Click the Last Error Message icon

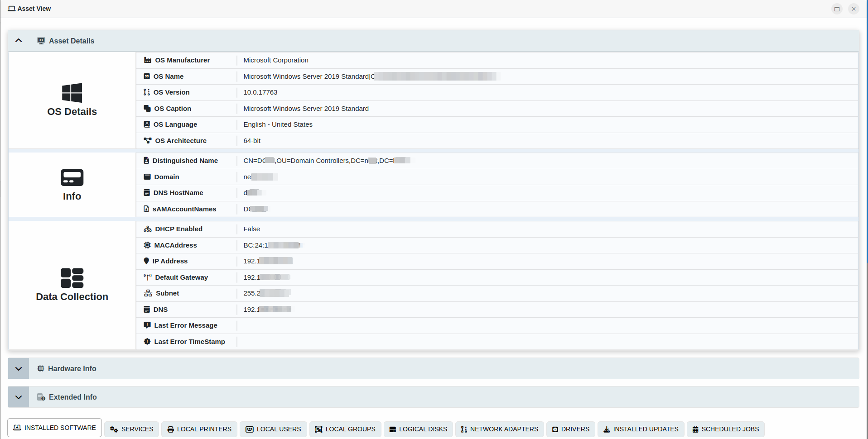click(x=147, y=325)
